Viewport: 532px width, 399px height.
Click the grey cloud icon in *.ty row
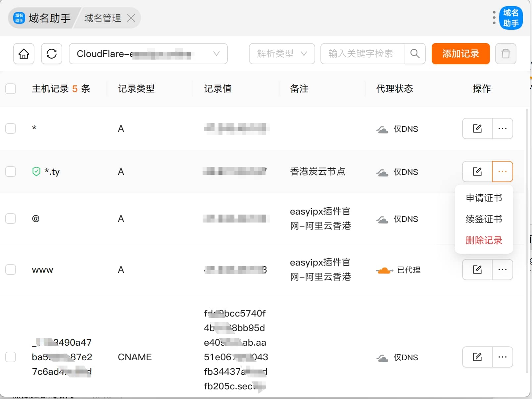point(382,173)
